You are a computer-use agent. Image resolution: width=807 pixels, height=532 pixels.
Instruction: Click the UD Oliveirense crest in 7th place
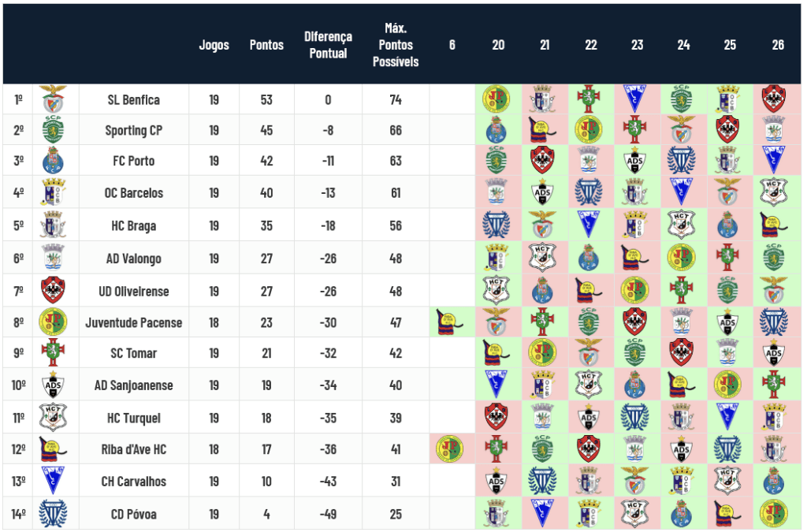click(x=54, y=291)
